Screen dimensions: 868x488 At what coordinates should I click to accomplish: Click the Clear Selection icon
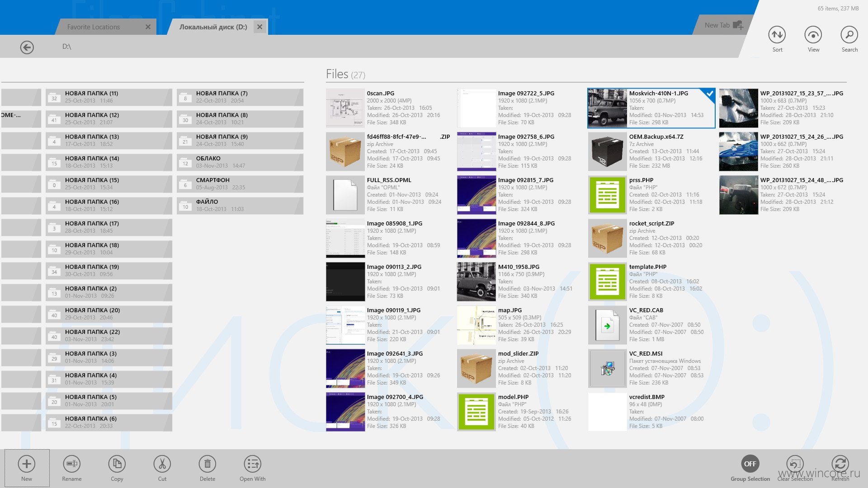tap(795, 464)
